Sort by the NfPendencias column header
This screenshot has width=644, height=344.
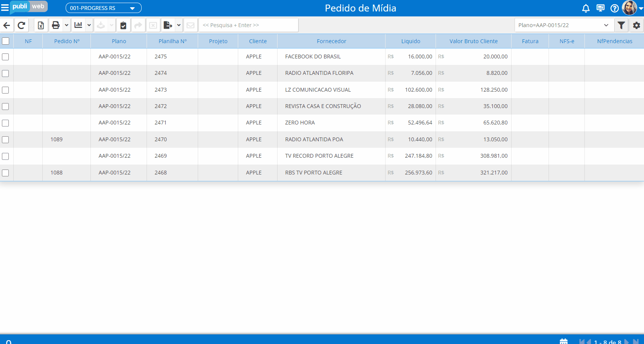tap(615, 41)
